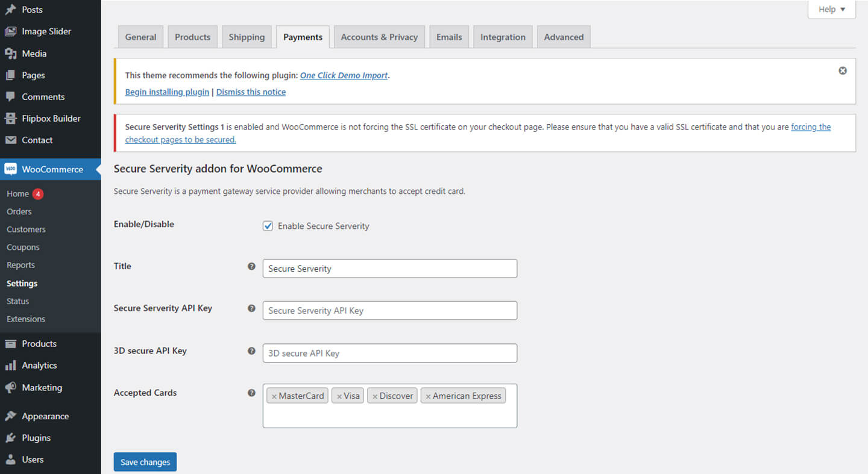Click the Secure Serverity API Key field

[390, 311]
